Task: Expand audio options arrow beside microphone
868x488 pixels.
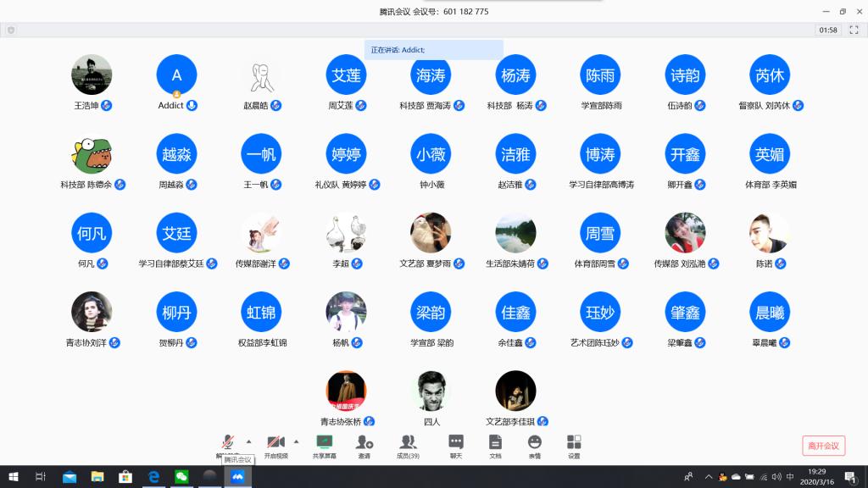Action: 248,441
